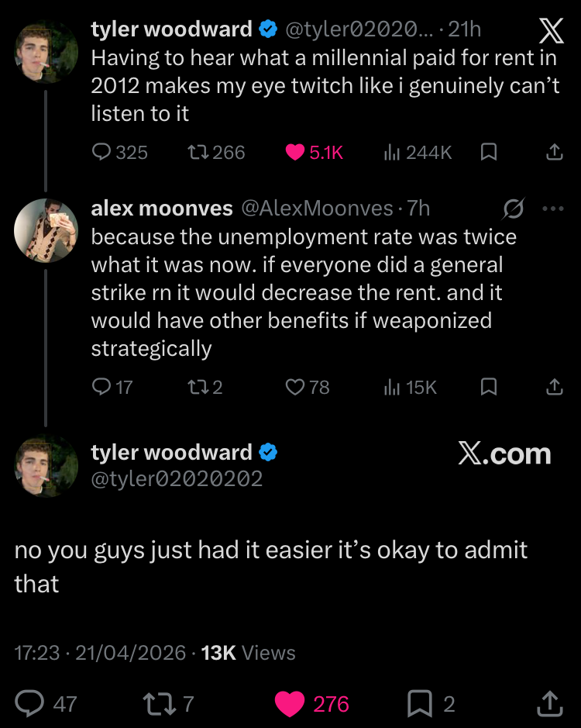581x728 pixels.
Task: Share tyler's first tweet about rent
Action: 554,153
